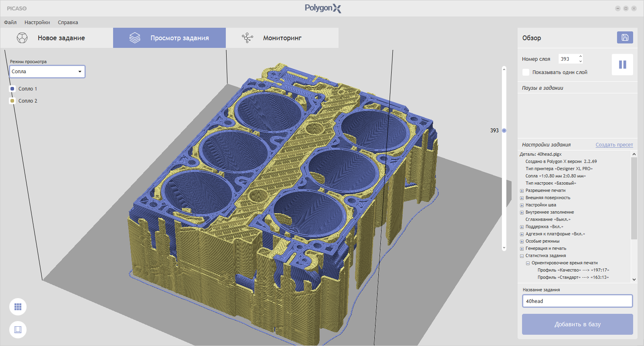Screen dimensions: 644x346
Task: Go to the Мониторинг tab
Action: click(282, 38)
